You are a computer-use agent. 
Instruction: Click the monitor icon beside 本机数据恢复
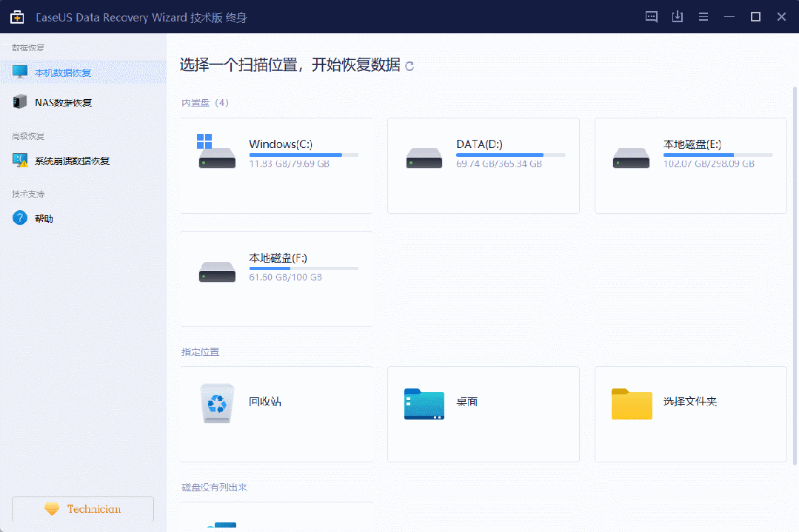[20, 72]
